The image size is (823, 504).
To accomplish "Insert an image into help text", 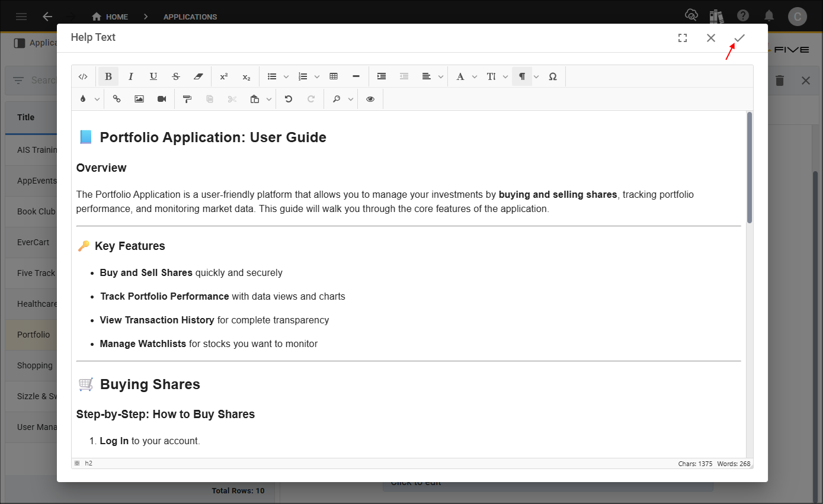I will 139,99.
